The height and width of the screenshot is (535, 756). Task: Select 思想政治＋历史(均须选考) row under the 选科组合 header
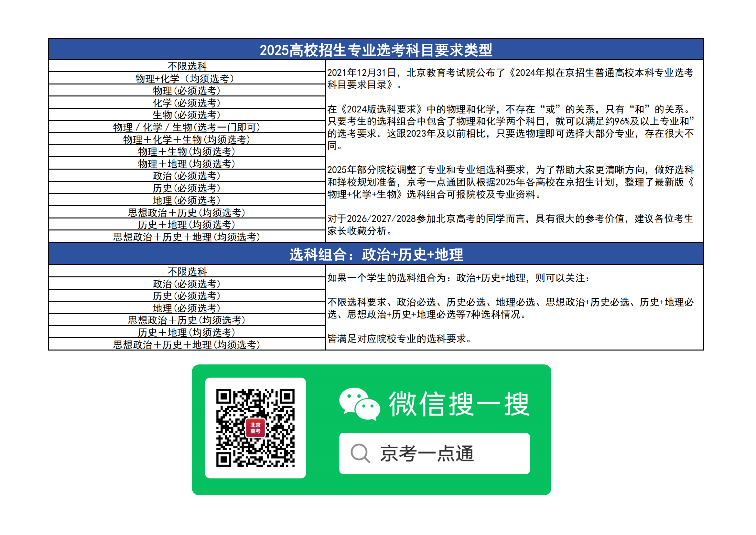tap(187, 320)
